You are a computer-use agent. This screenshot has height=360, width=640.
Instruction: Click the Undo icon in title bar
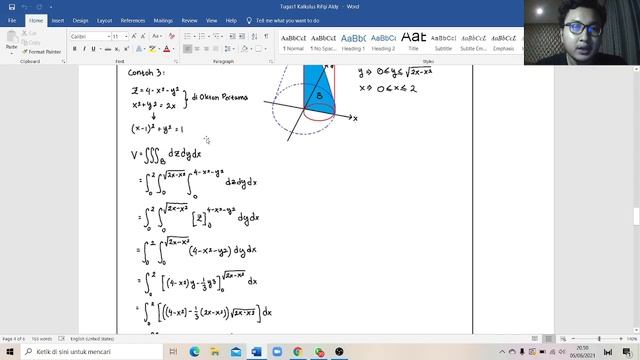[25, 7]
